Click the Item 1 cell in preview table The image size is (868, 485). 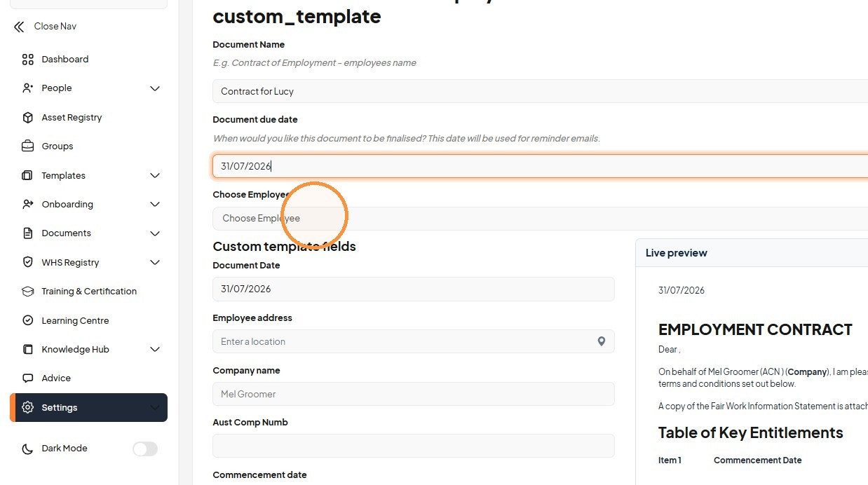pyautogui.click(x=670, y=460)
